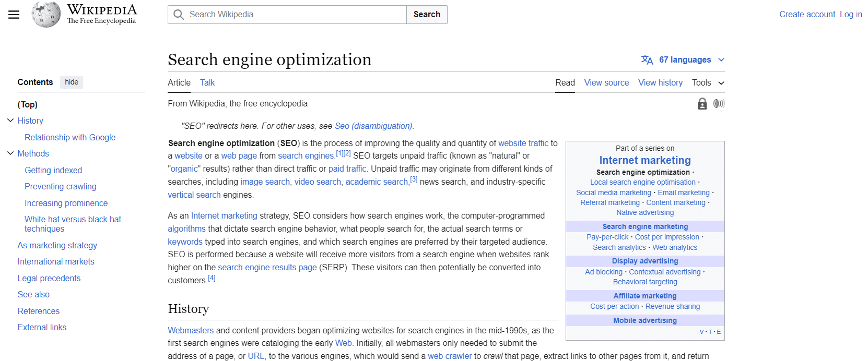This screenshot has width=868, height=361.
Task: Open the View source tab
Action: click(x=606, y=82)
